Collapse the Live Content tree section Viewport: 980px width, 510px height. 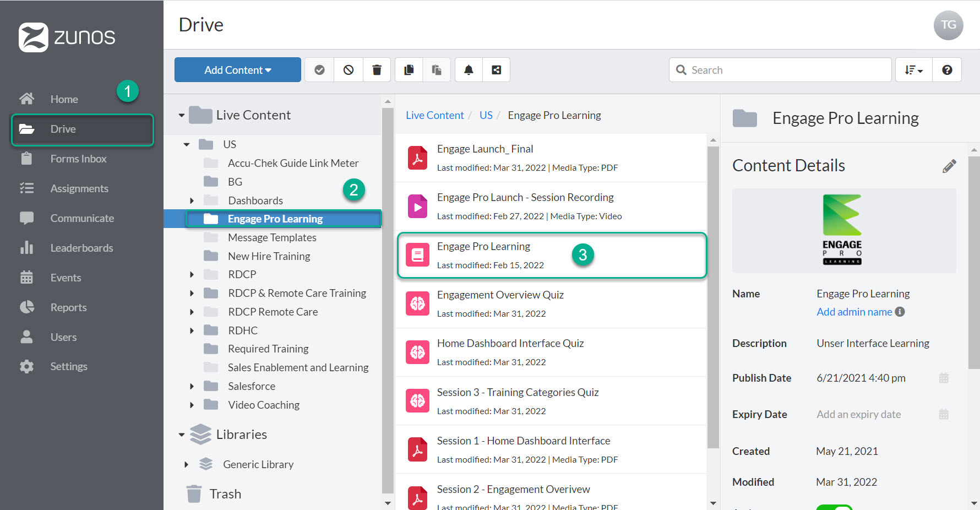[x=182, y=116]
